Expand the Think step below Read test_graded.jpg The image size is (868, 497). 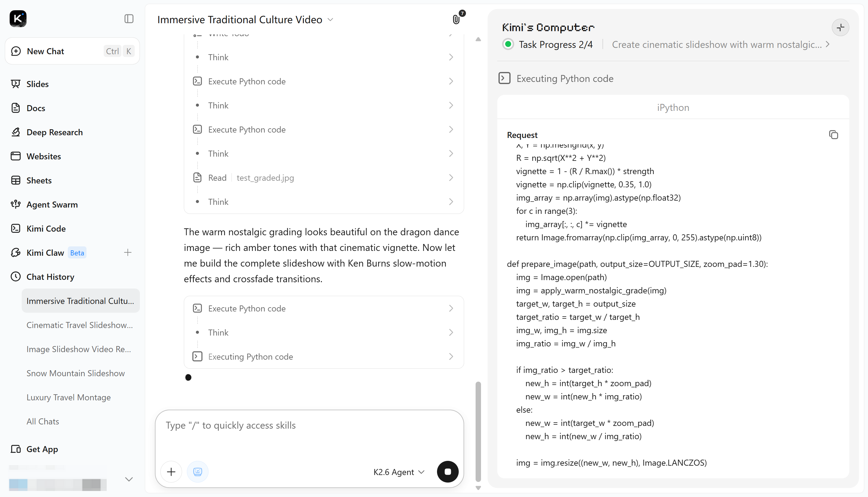tap(324, 202)
